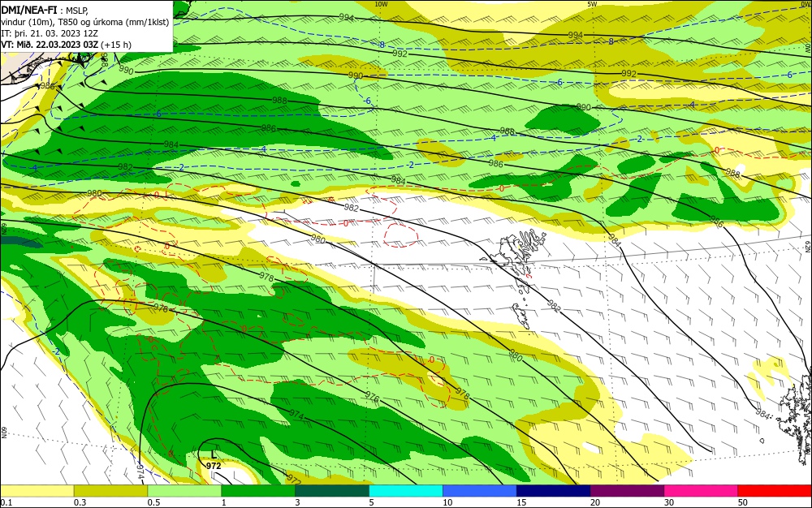Click the 'L' low pressure center marker

pyautogui.click(x=214, y=454)
